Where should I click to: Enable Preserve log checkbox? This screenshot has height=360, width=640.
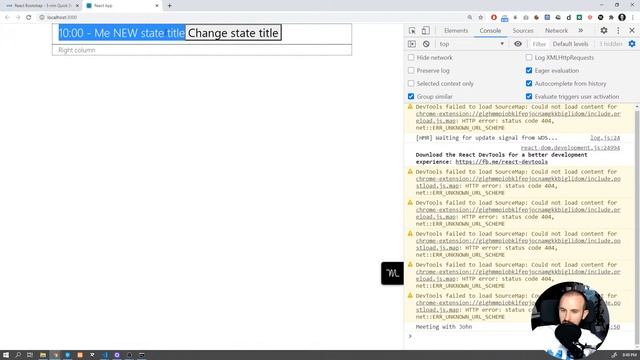tap(411, 71)
